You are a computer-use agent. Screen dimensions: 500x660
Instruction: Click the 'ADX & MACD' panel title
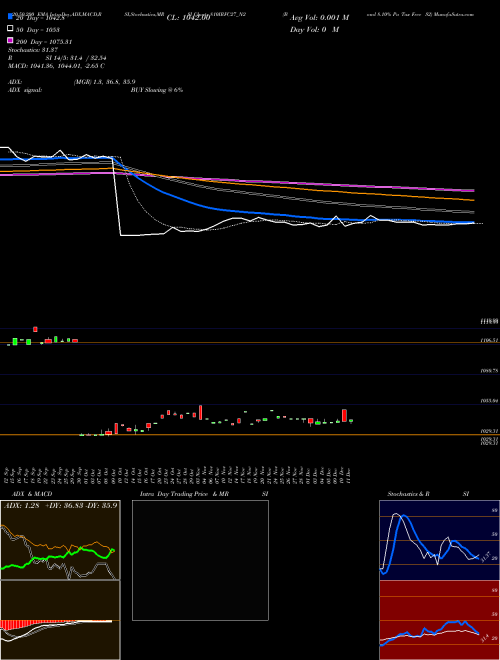32,494
